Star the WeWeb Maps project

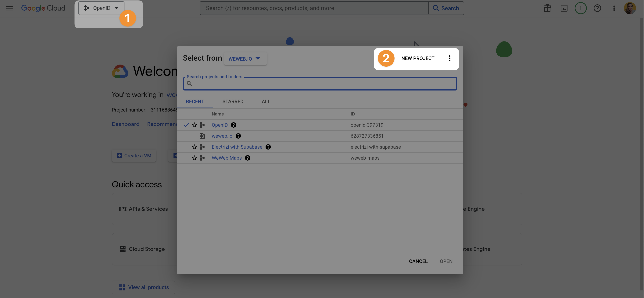[x=194, y=158]
